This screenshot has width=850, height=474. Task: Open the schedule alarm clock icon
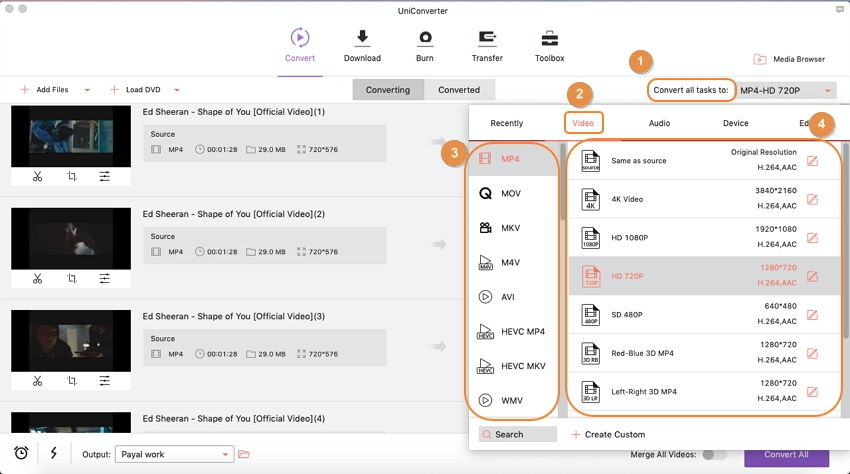[x=21, y=453]
